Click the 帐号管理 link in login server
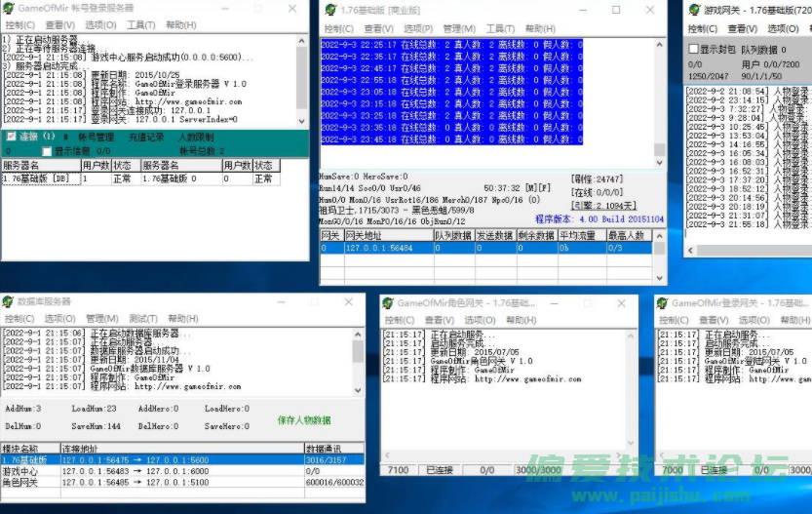 tap(97, 138)
